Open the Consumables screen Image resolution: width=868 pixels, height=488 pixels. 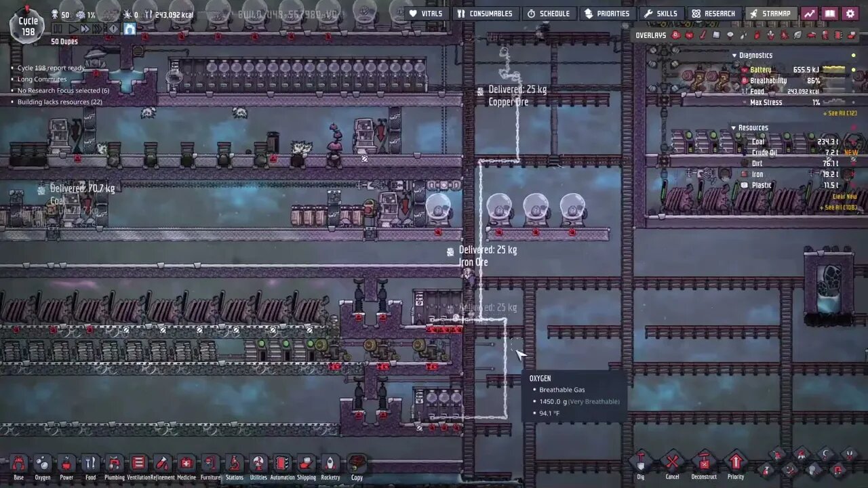(484, 14)
